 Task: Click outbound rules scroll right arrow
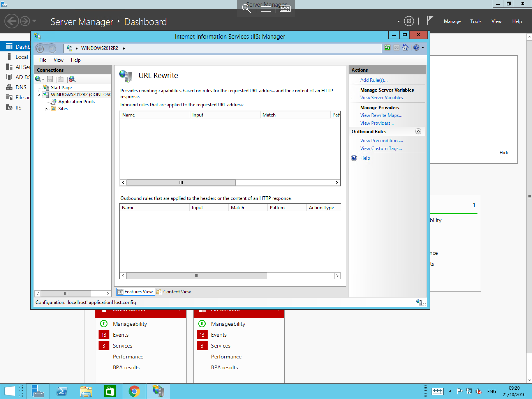tap(337, 275)
